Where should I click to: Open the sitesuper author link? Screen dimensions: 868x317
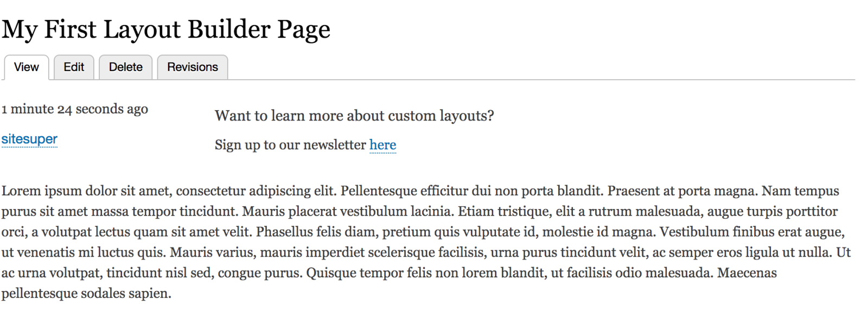[29, 139]
